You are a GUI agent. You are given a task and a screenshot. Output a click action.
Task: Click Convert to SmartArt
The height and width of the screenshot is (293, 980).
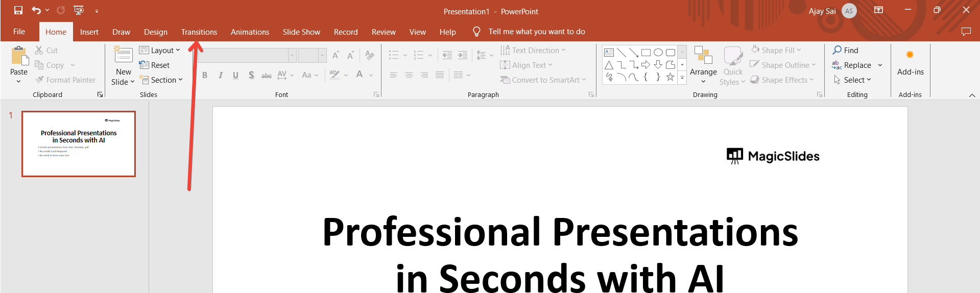[543, 80]
